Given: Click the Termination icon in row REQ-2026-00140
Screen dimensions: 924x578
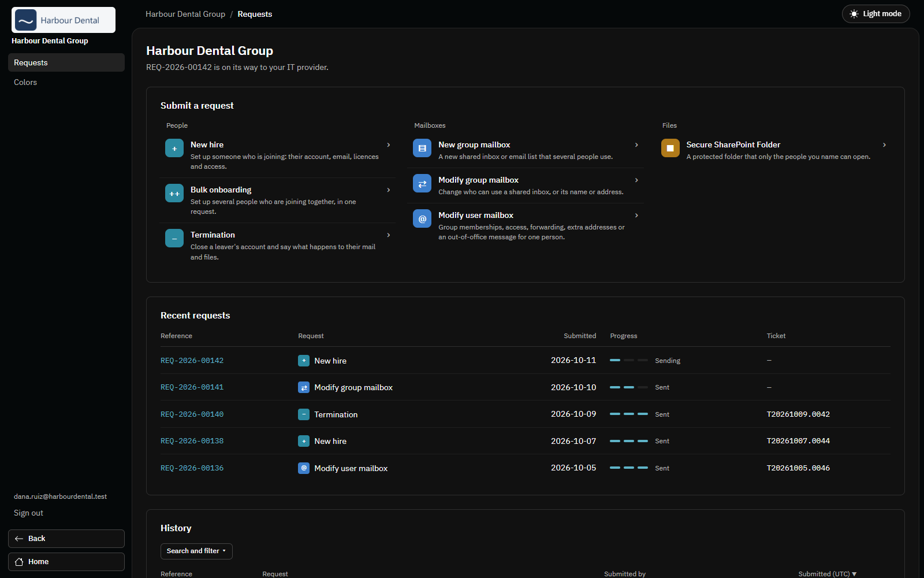Looking at the screenshot, I should coord(304,414).
